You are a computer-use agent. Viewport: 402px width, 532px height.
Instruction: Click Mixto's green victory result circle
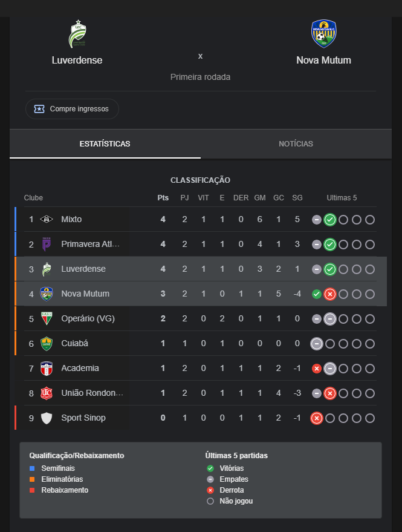330,220
